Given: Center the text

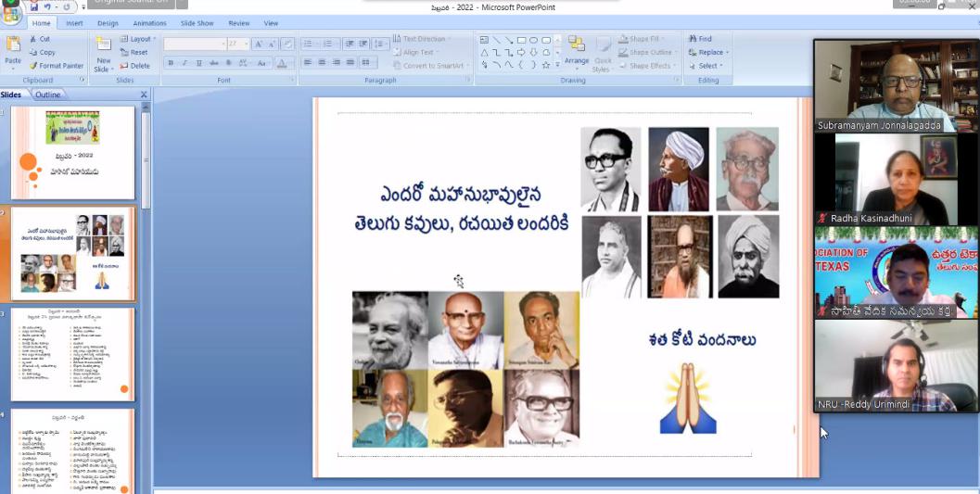Looking at the screenshot, I should (322, 62).
